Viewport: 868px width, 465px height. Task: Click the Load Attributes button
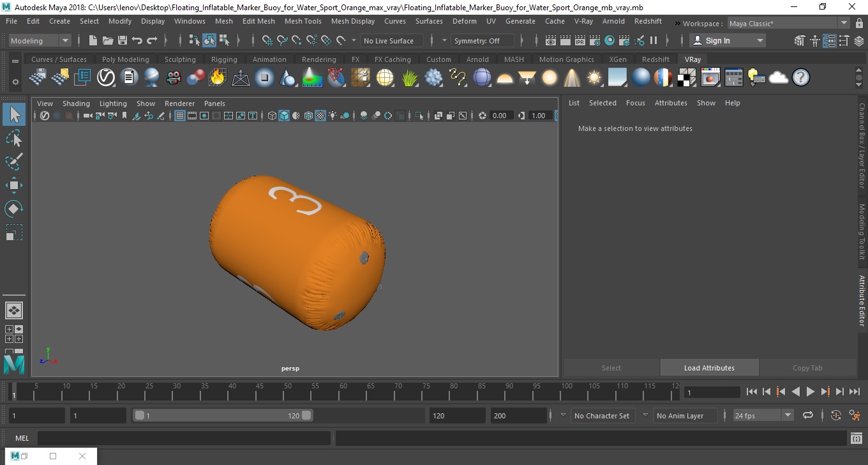709,368
